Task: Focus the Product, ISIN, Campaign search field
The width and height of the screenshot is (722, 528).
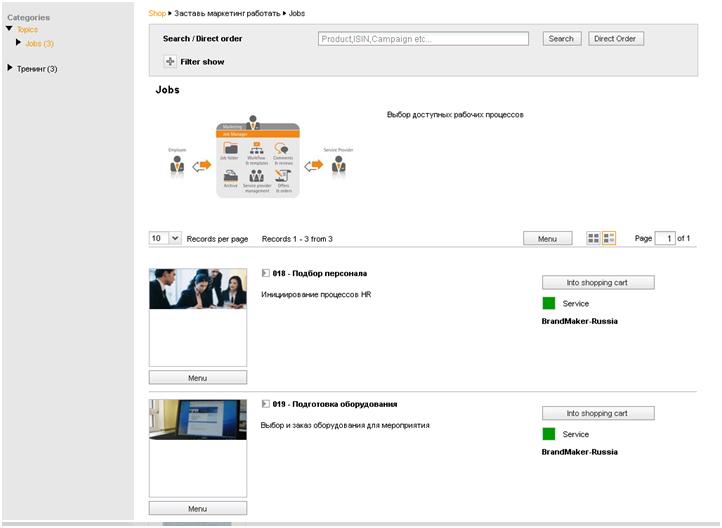Action: pos(423,39)
